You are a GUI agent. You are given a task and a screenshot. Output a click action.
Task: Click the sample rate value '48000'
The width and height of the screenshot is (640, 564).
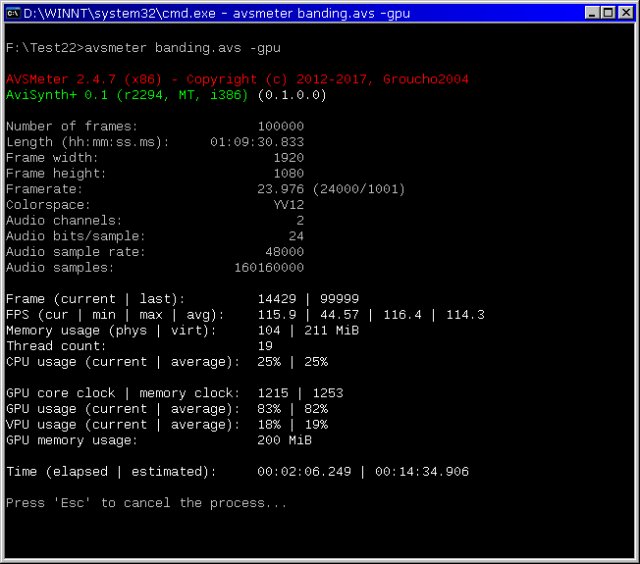284,252
